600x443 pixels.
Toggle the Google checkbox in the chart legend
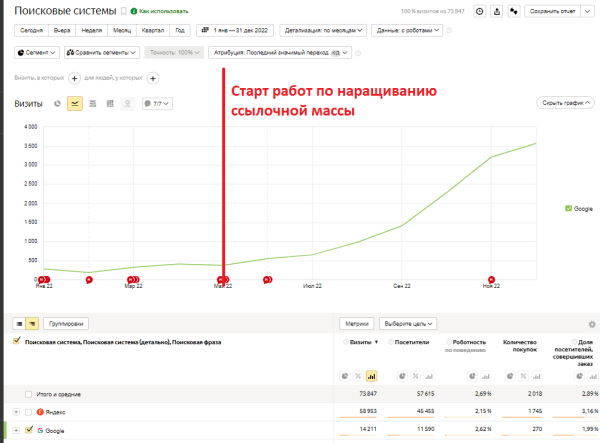[568, 208]
